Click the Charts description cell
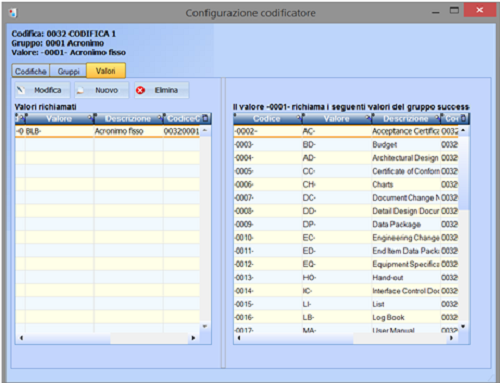Image resolution: width=500 pixels, height=383 pixels. (406, 184)
